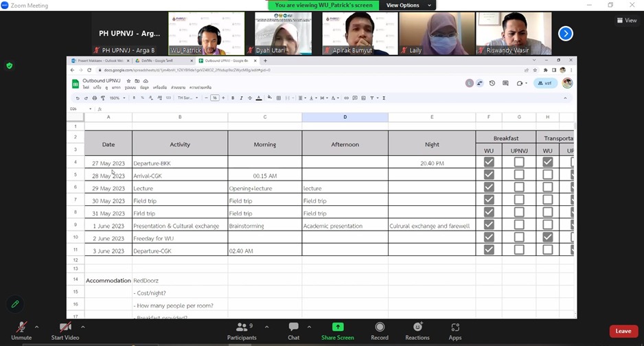Click the View button at top right
644x346 pixels.
click(627, 21)
